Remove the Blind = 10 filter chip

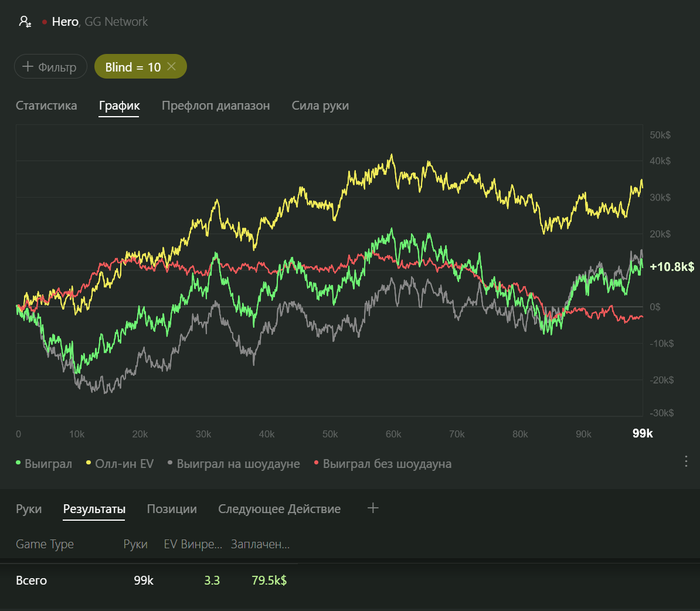point(171,66)
